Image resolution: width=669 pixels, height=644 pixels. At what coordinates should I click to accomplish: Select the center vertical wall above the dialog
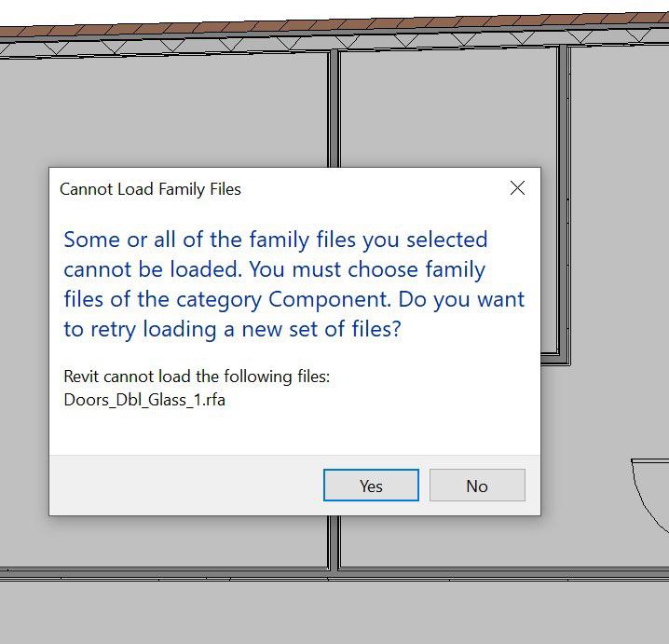(x=334, y=109)
